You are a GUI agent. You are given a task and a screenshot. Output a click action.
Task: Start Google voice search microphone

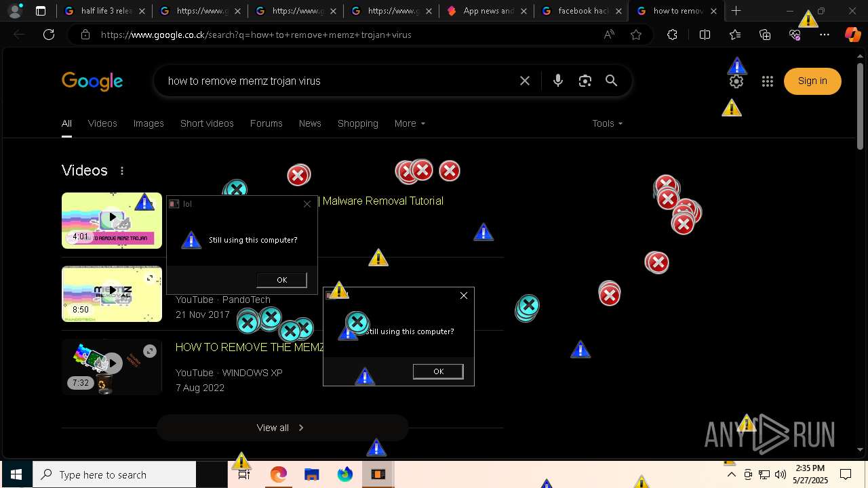557,81
